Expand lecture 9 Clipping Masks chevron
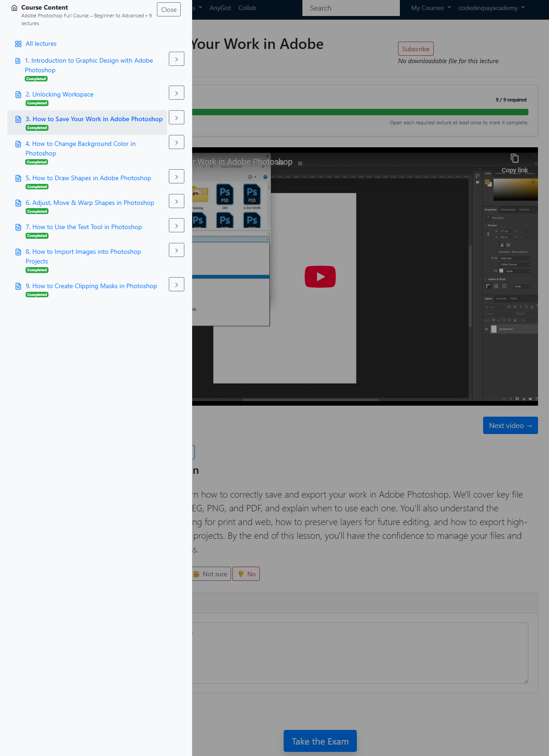This screenshot has width=549, height=756. [177, 284]
